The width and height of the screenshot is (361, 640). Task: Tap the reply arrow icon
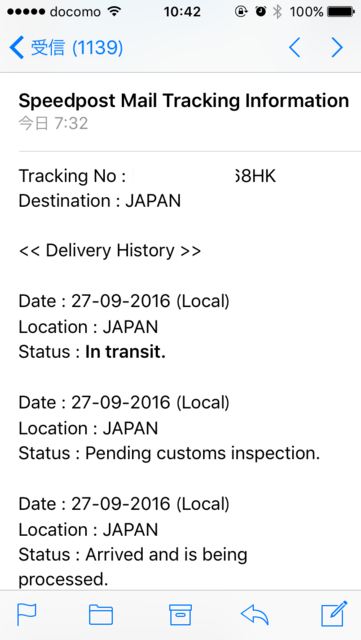(x=255, y=614)
